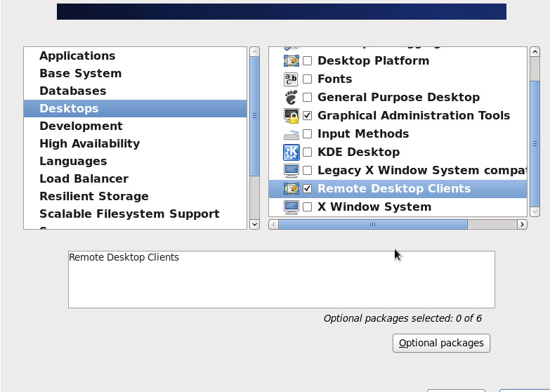This screenshot has height=392, width=550.
Task: Uncheck the Remote Desktop Clients checkbox
Action: (307, 188)
